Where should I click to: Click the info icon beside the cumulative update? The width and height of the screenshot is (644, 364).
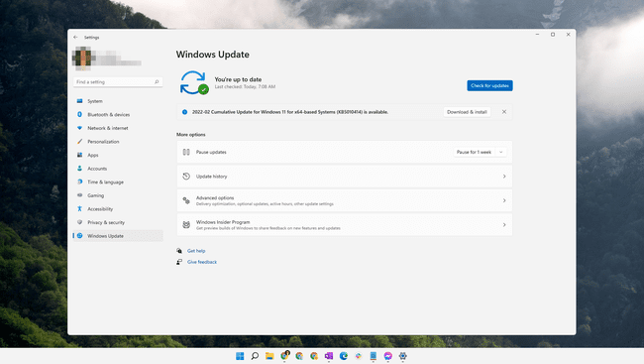point(185,112)
